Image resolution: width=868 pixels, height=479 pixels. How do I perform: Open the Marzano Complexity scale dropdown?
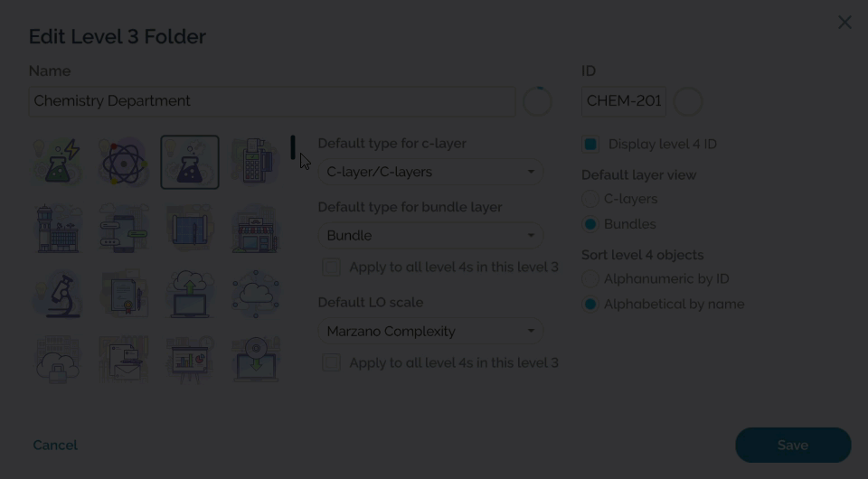pos(430,332)
